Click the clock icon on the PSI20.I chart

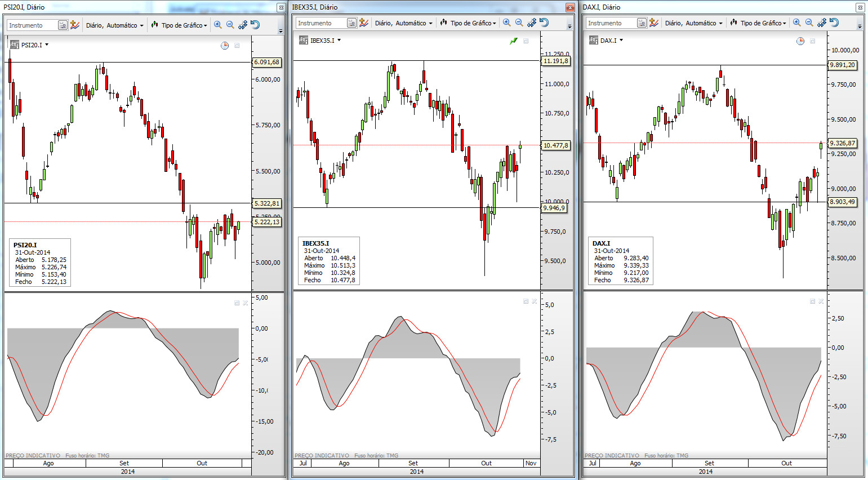pos(225,46)
